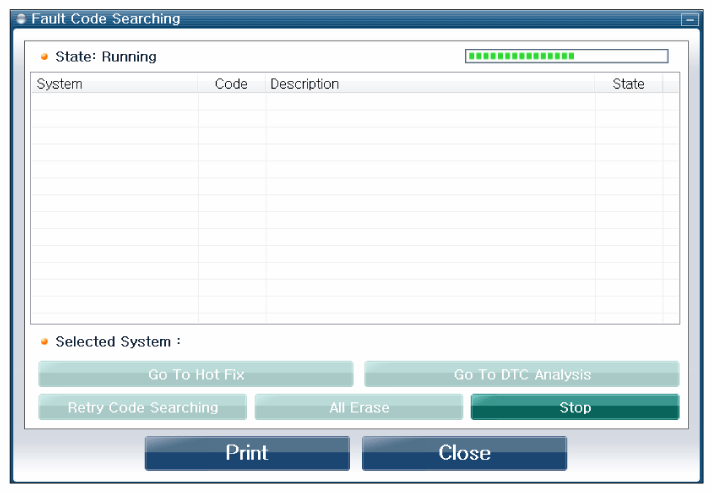Select Go To DTC Analysis
Screen dimensions: 713x493
[x=522, y=374]
